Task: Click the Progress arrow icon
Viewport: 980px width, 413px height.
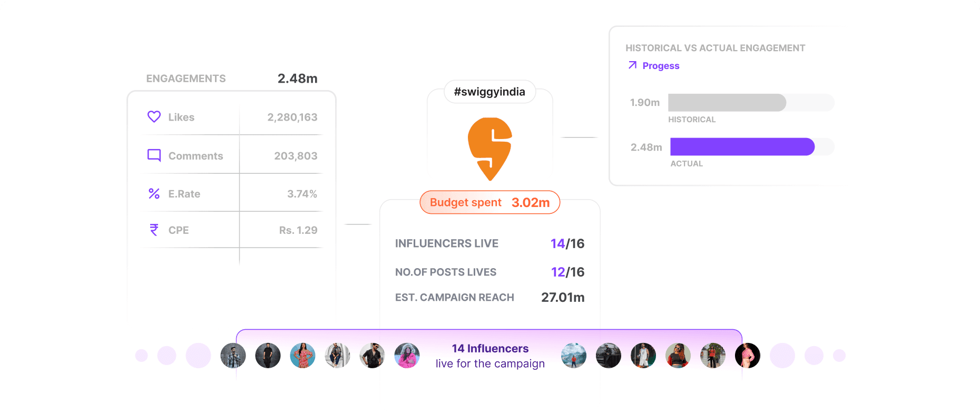Action: point(632,65)
